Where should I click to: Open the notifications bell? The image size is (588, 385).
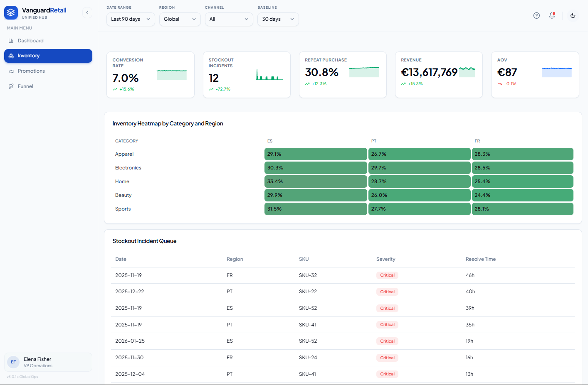click(x=552, y=15)
